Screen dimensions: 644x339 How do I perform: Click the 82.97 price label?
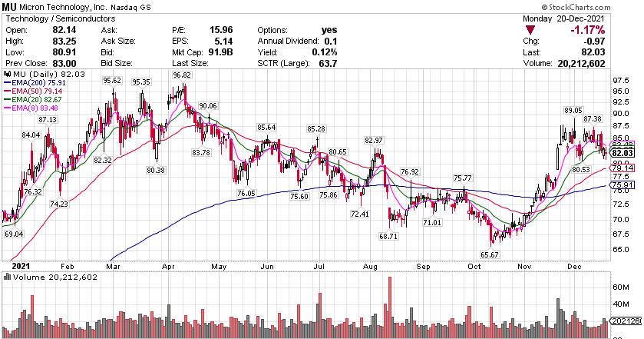pos(373,141)
